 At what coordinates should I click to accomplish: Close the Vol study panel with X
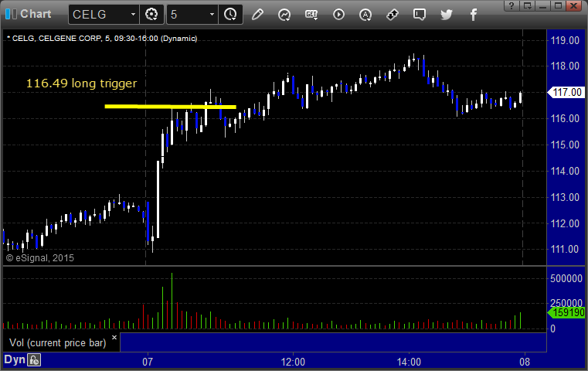point(114,337)
